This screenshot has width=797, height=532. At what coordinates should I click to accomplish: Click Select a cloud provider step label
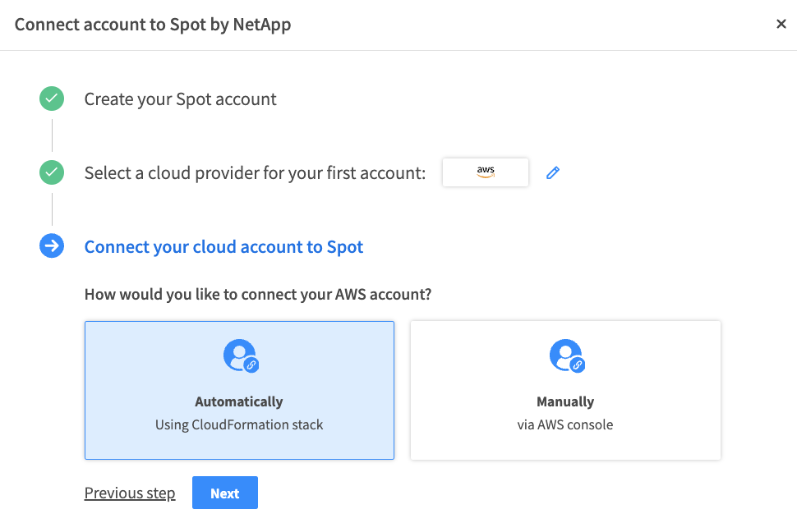point(255,173)
